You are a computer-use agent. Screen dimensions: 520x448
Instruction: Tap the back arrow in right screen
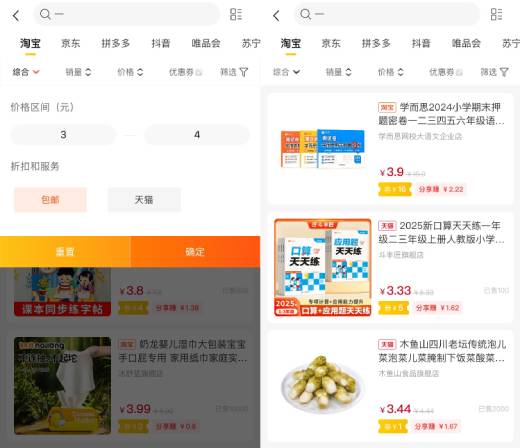point(276,15)
